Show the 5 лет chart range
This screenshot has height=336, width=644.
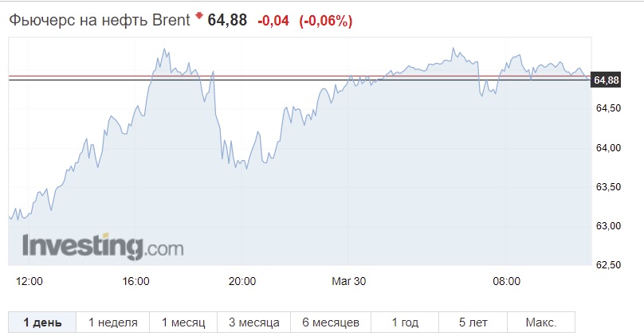pyautogui.click(x=473, y=322)
